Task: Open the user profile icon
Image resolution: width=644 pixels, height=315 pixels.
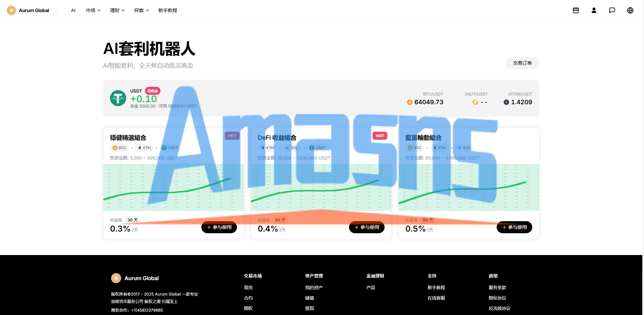Action: click(594, 10)
